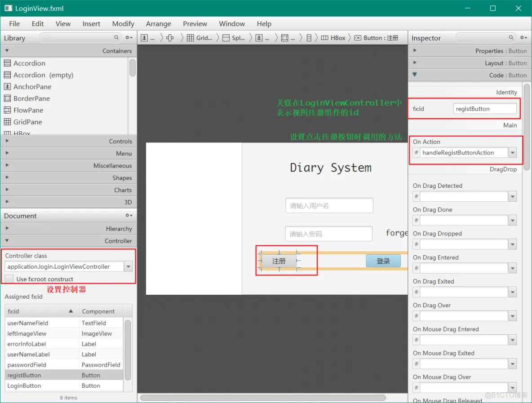Click the 注册 button on canvas

coord(279,261)
